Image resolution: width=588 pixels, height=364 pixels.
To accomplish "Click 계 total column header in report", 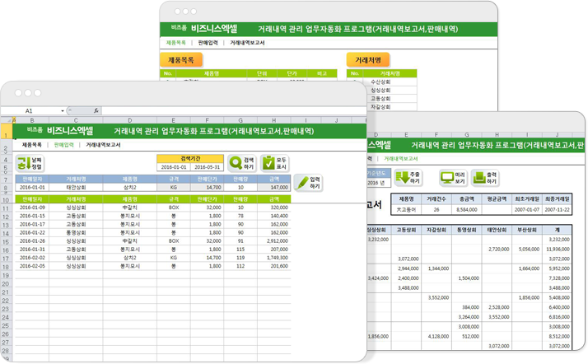I will pyautogui.click(x=558, y=230).
